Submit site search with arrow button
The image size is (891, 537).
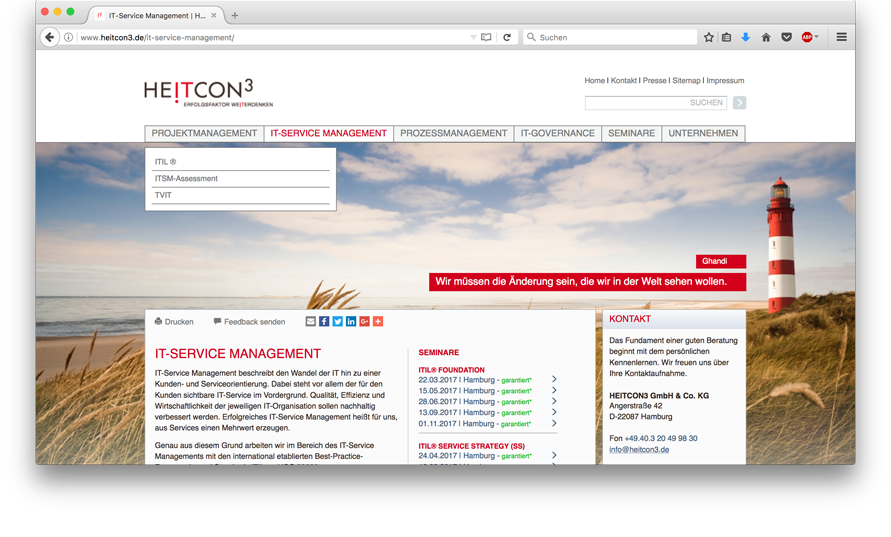(x=739, y=103)
